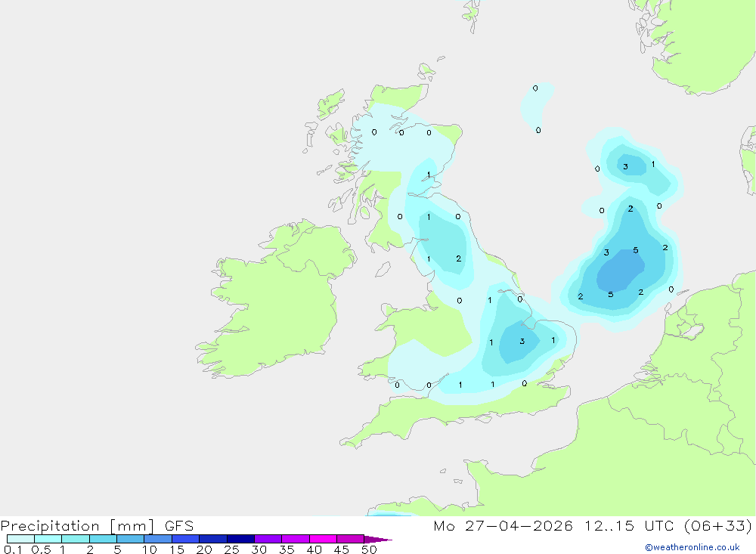
Task: Click the '3' value in the northern North Sea patch
Action: 625,167
